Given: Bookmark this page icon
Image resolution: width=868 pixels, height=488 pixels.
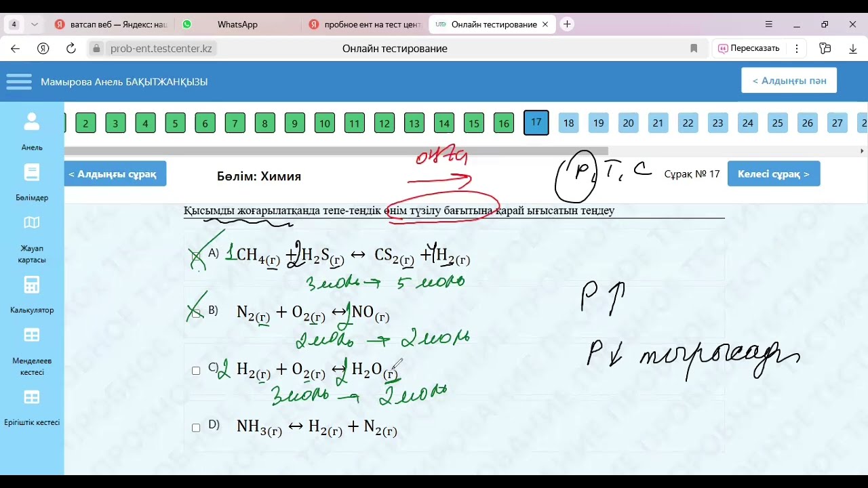Looking at the screenshot, I should [x=694, y=48].
